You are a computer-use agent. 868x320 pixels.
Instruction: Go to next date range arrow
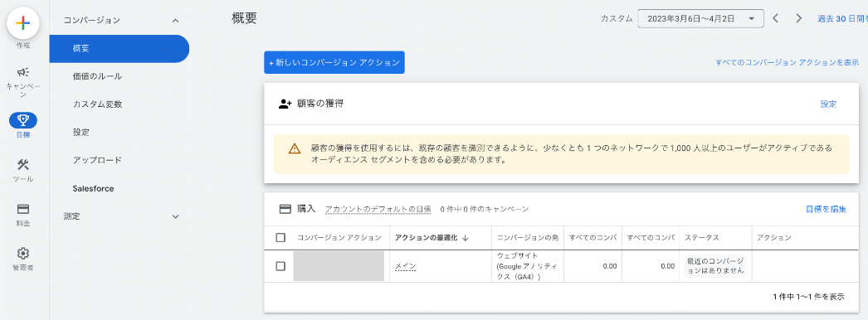tap(798, 18)
